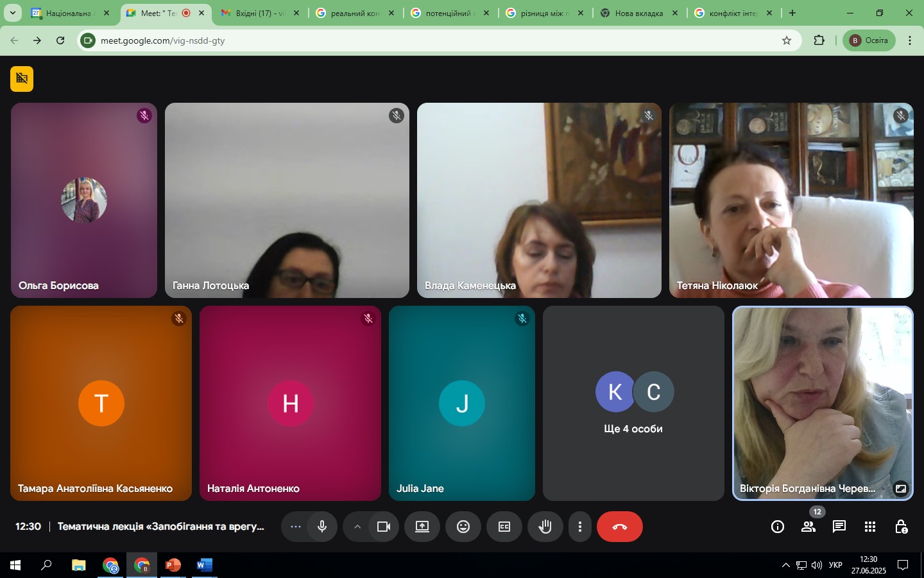
Task: Open PowerPoint from the taskbar
Action: point(173,565)
